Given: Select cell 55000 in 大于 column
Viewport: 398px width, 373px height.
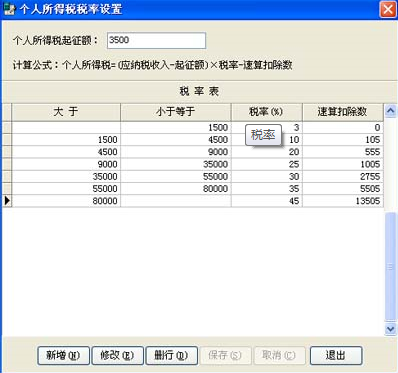Looking at the screenshot, I should click(x=66, y=189).
